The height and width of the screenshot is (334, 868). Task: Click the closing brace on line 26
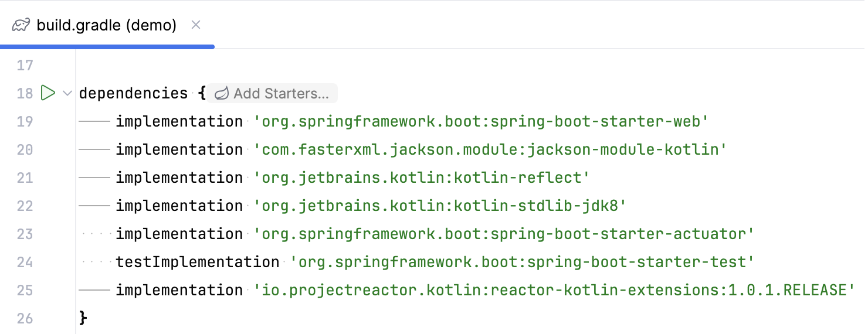pyautogui.click(x=83, y=318)
